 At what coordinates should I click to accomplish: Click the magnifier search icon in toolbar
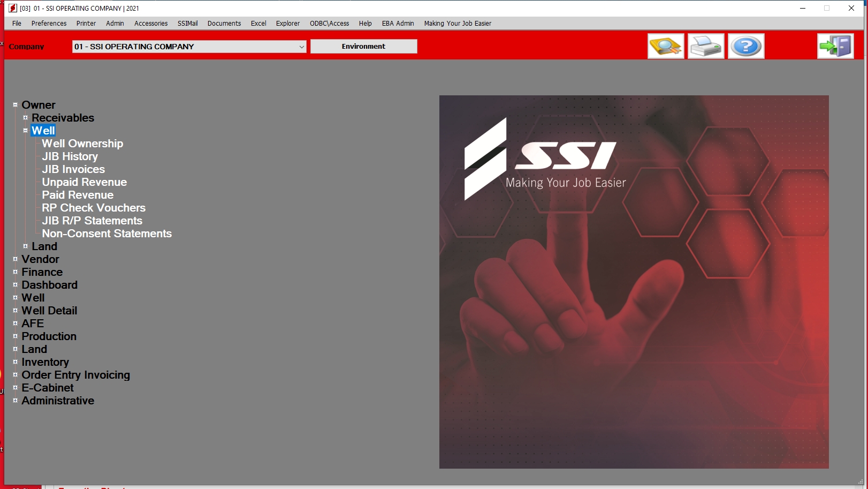[x=666, y=46]
